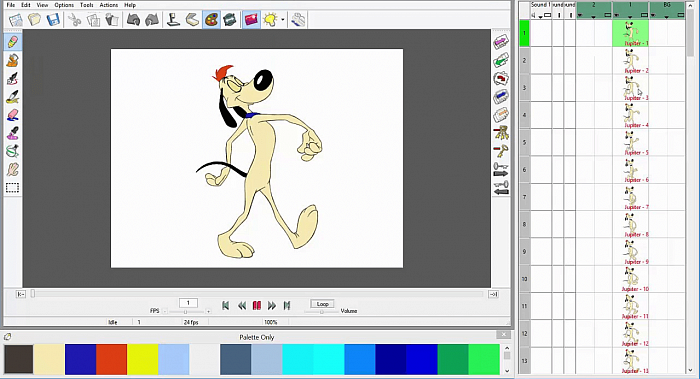Select the orange tool below Pencil

click(12, 60)
